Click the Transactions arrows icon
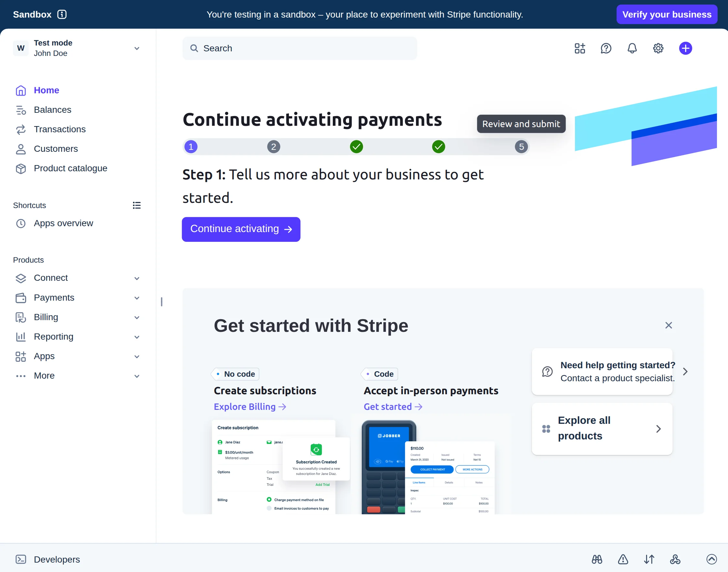The width and height of the screenshot is (728, 572). click(21, 130)
